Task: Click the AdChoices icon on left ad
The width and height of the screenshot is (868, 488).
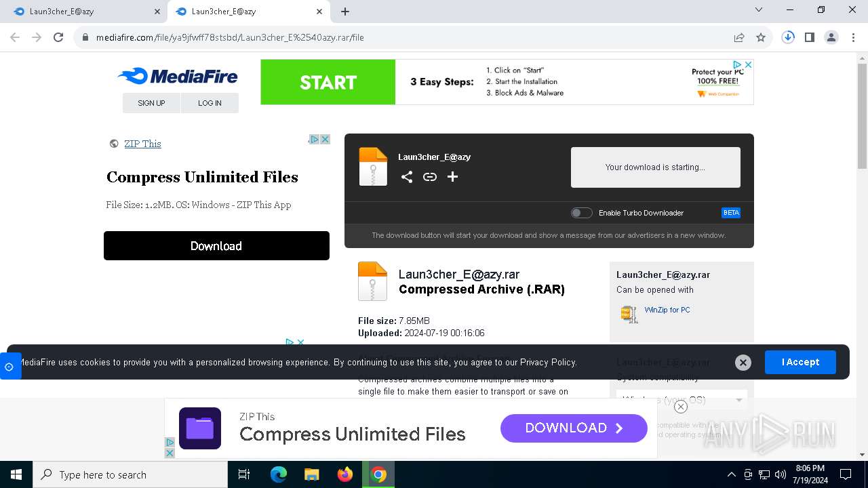Action: coord(314,139)
